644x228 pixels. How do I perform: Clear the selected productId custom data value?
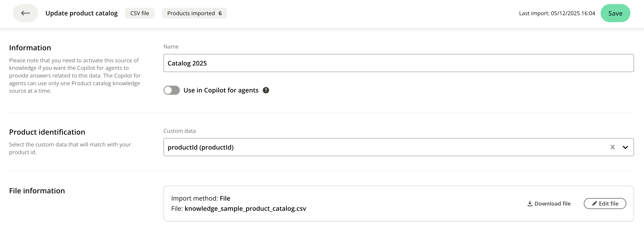pyautogui.click(x=612, y=147)
